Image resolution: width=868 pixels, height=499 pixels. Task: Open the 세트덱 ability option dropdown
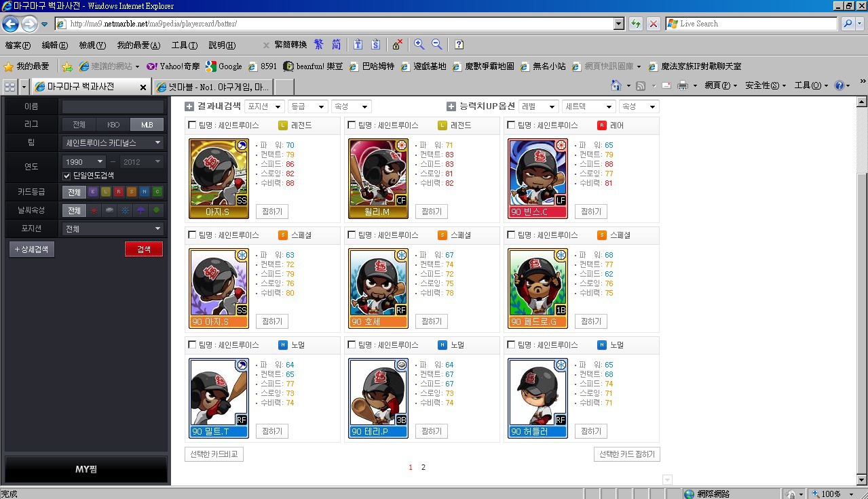click(588, 106)
